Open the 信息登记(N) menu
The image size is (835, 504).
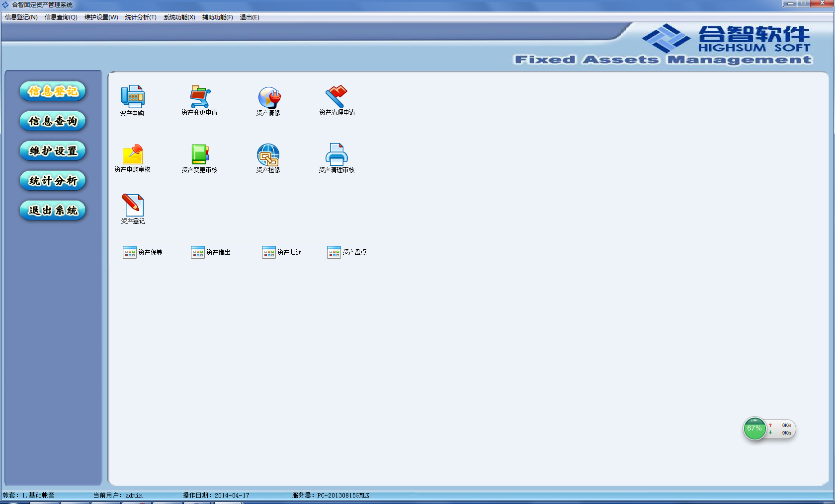[x=21, y=17]
